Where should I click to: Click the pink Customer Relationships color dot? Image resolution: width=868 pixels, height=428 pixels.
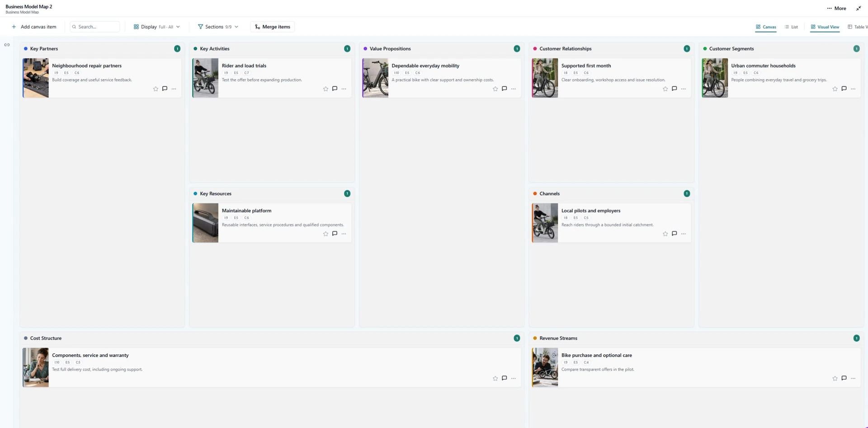tap(535, 49)
